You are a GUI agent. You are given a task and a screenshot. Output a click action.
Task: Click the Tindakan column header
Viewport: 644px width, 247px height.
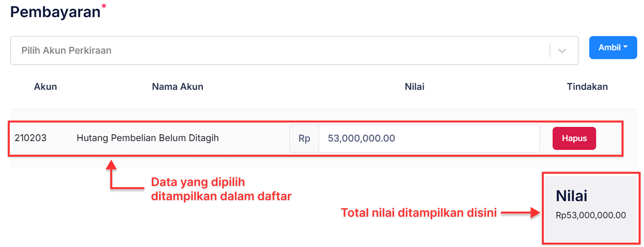588,87
